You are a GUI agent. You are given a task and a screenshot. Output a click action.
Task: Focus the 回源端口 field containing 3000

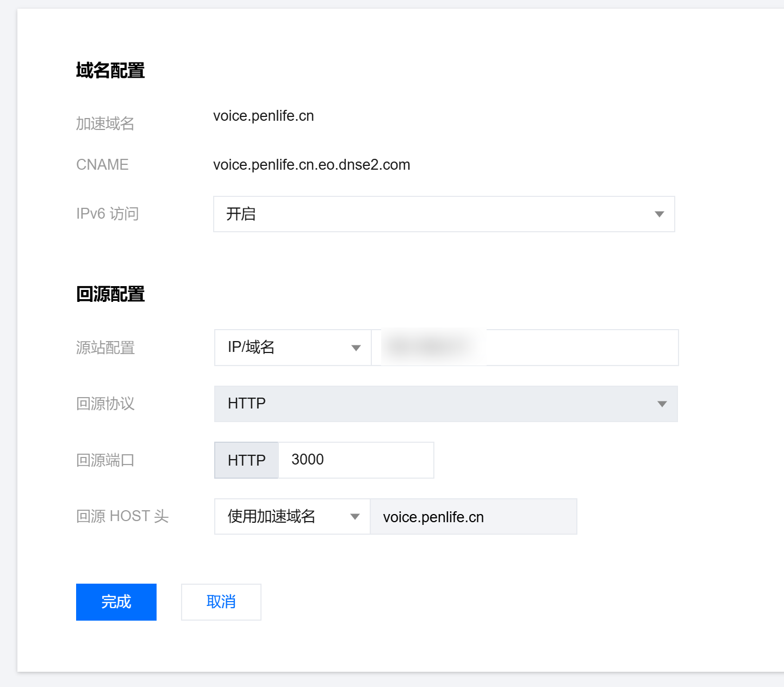356,460
